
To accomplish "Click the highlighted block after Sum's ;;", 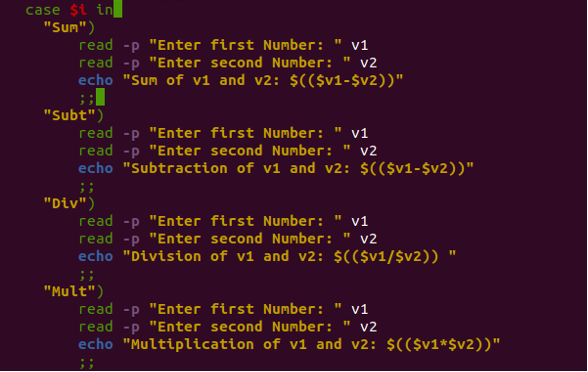I will point(100,97).
